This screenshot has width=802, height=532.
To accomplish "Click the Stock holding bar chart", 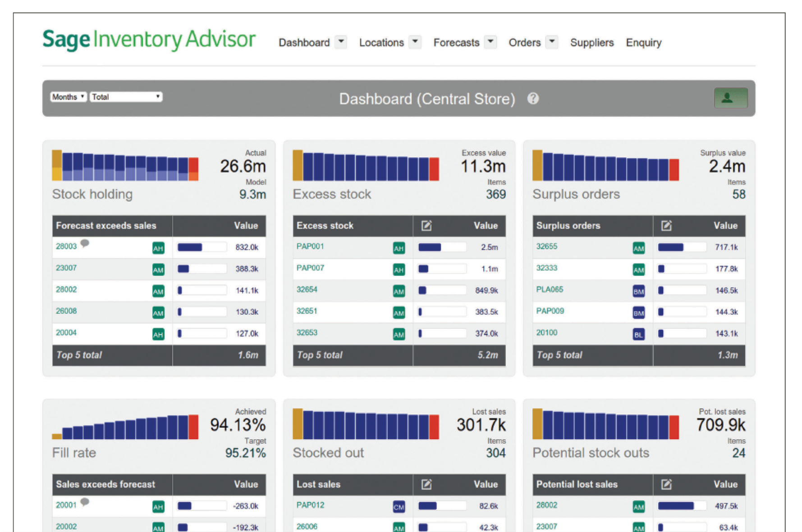I will (125, 166).
